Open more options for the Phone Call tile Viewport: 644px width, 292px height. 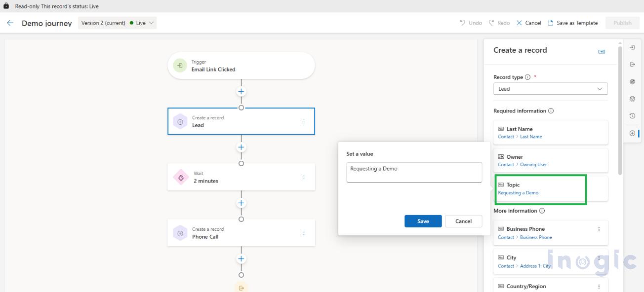[304, 233]
